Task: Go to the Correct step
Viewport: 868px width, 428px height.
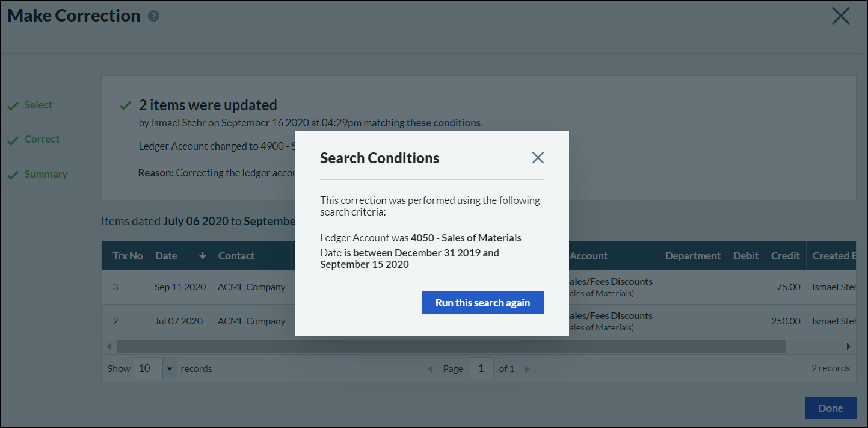Action: pyautogui.click(x=42, y=139)
